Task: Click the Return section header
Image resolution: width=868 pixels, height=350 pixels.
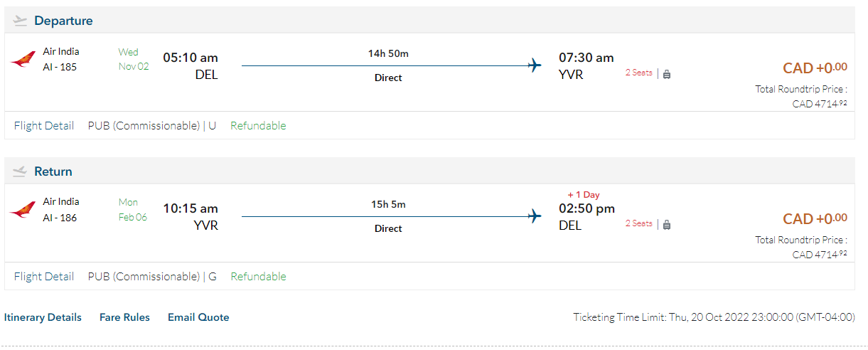Action: pyautogui.click(x=53, y=171)
